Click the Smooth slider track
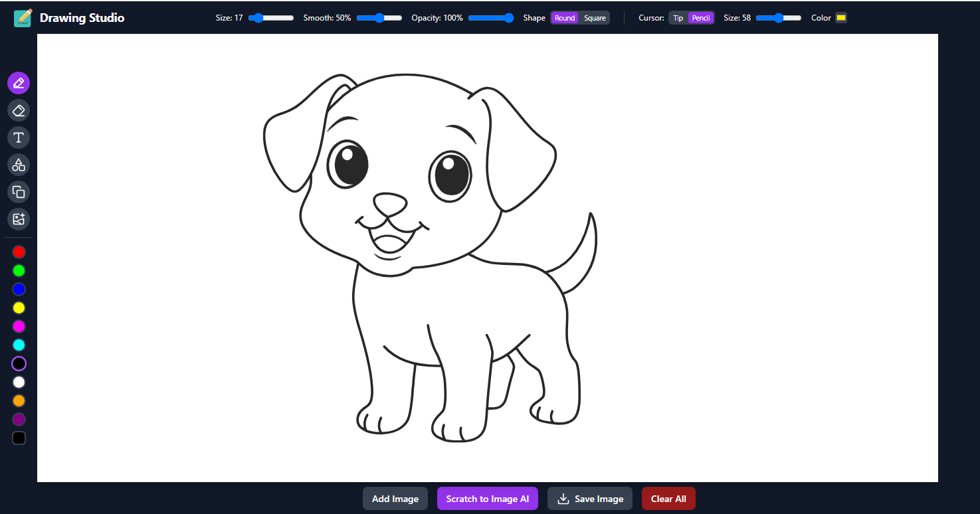The image size is (980, 514). [x=379, y=18]
